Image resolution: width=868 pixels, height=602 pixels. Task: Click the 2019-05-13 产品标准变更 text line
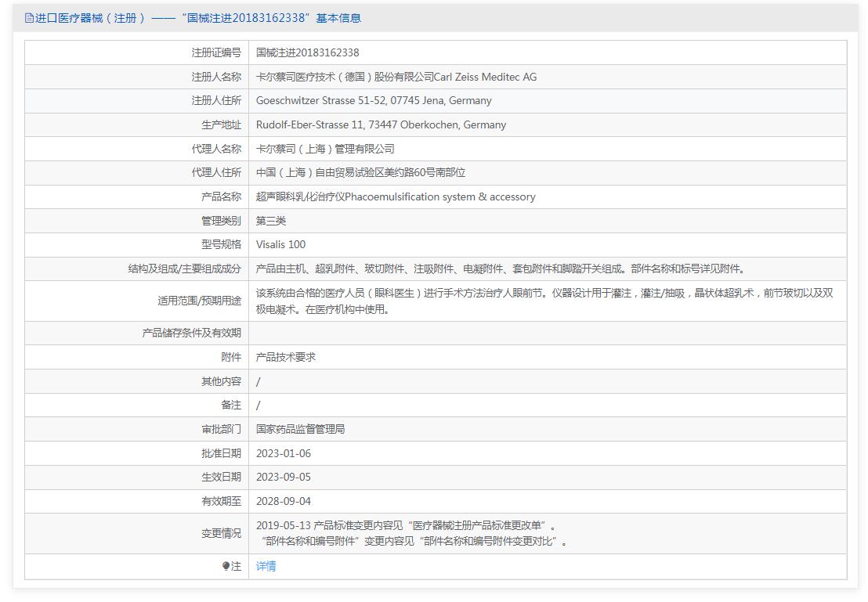tap(406, 525)
